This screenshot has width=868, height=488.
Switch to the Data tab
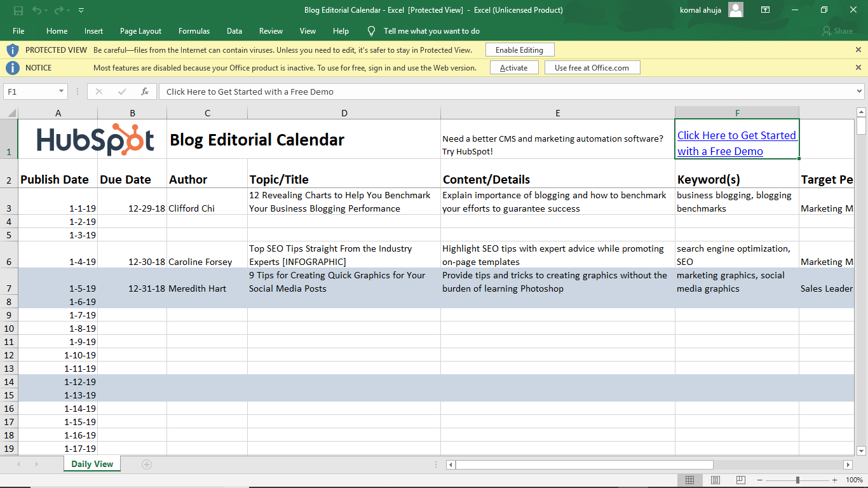pyautogui.click(x=234, y=30)
